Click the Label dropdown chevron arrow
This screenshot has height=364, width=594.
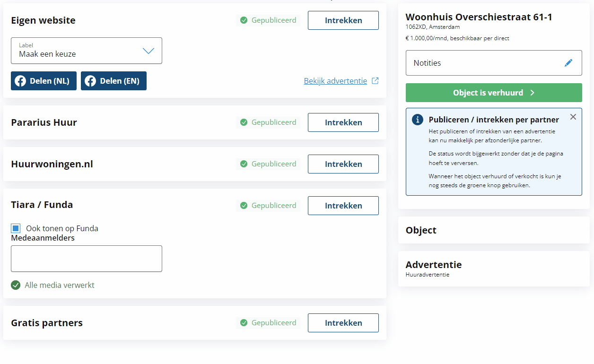(x=148, y=51)
